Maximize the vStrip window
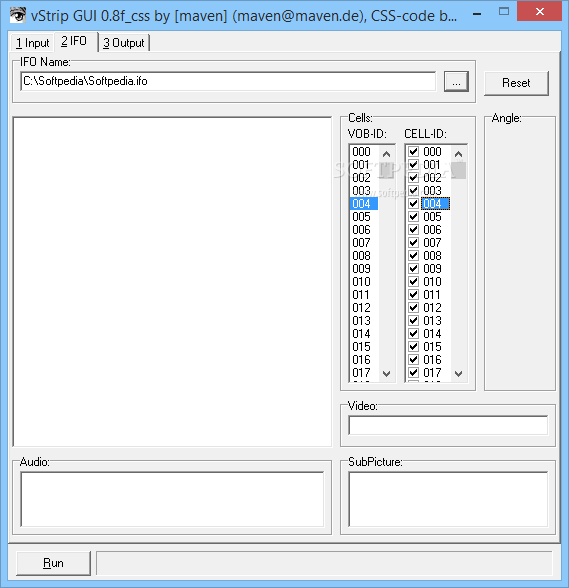 pos(504,12)
